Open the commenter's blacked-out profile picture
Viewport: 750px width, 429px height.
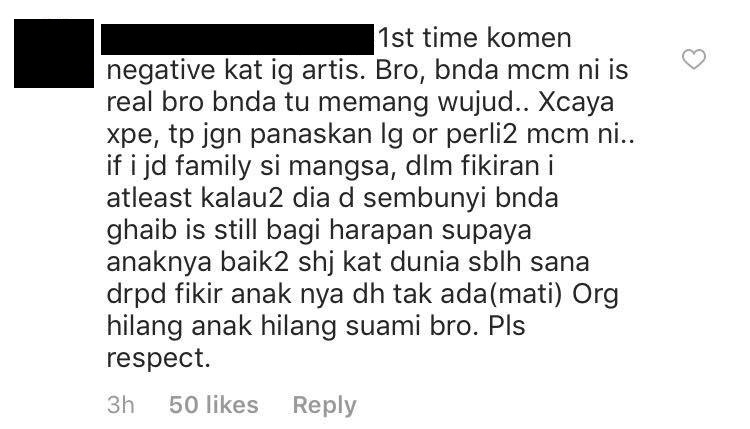click(54, 54)
